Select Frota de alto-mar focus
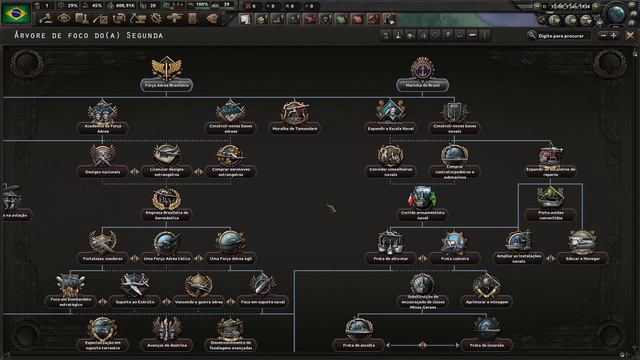 [x=391, y=247]
